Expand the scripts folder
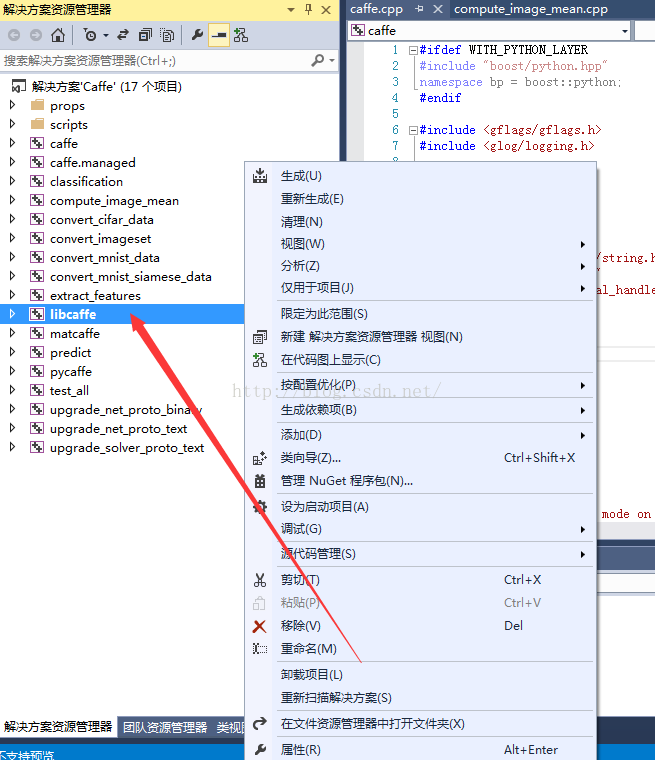The height and width of the screenshot is (760, 655). 13,124
